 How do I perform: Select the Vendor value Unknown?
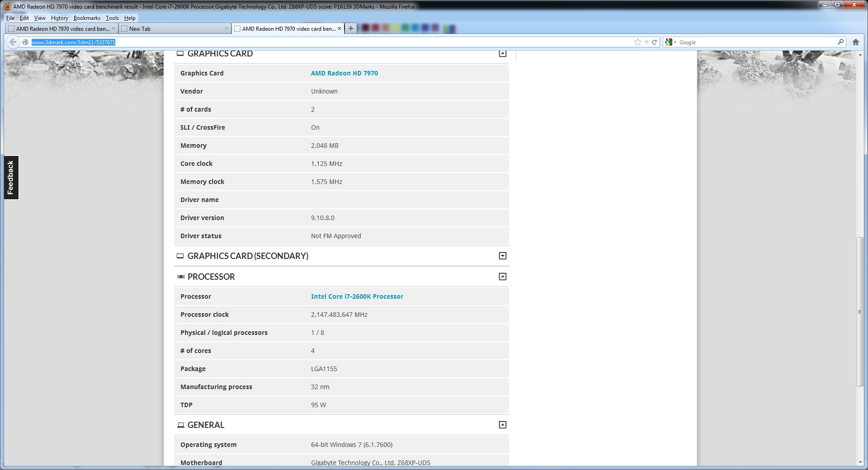tap(324, 91)
